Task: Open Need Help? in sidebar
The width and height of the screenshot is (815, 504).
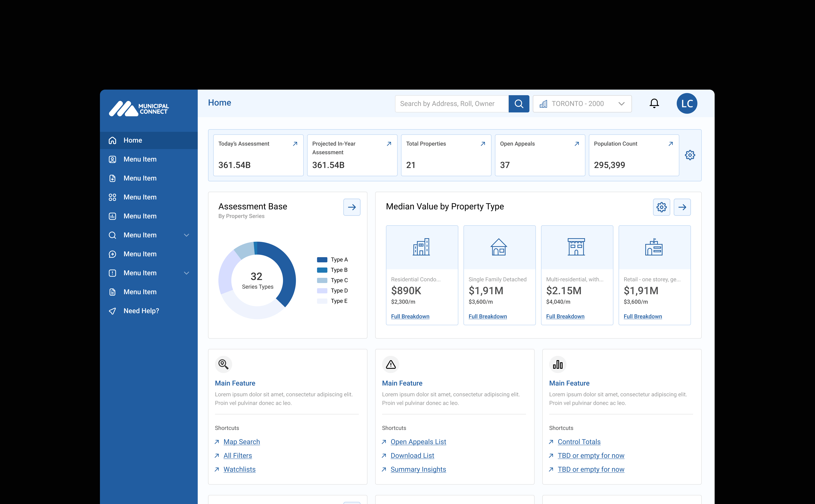Action: pyautogui.click(x=149, y=311)
